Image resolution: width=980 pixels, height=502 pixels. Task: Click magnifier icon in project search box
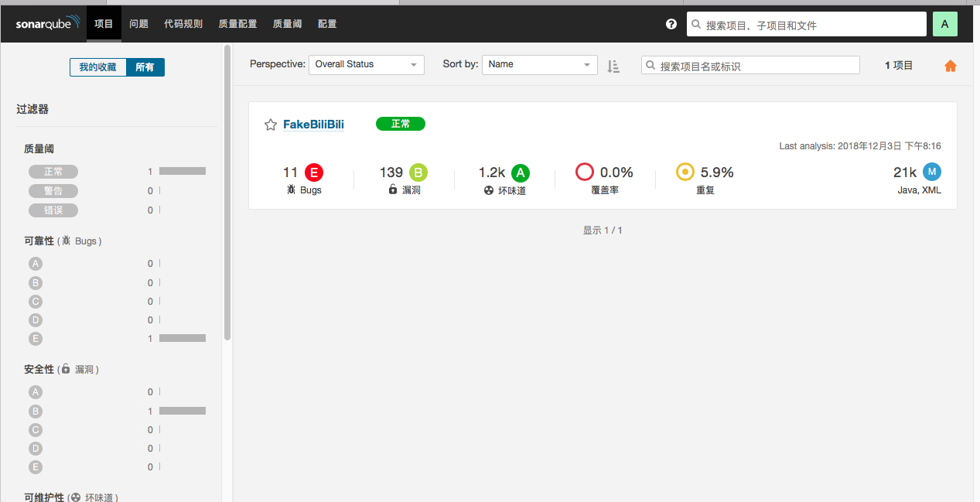point(651,66)
